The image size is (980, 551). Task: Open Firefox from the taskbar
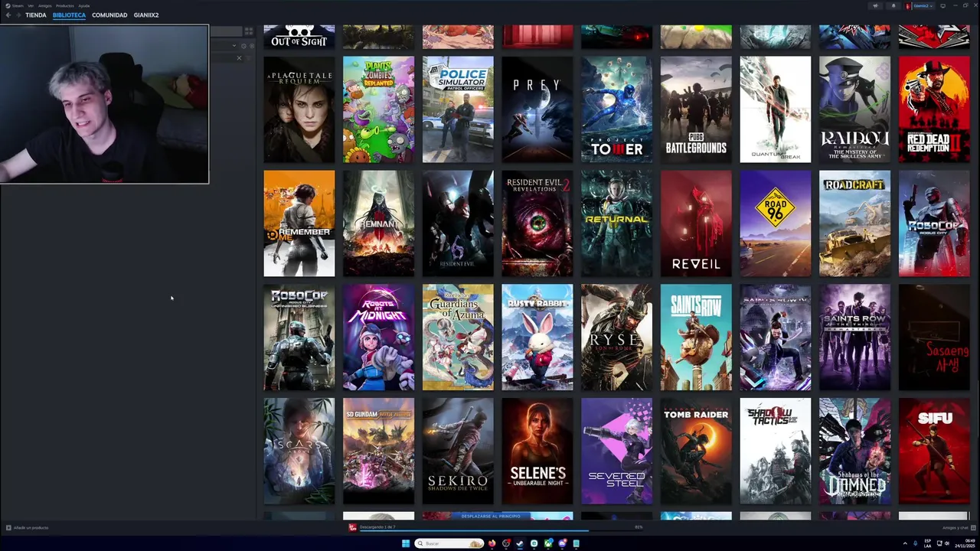[x=492, y=543]
